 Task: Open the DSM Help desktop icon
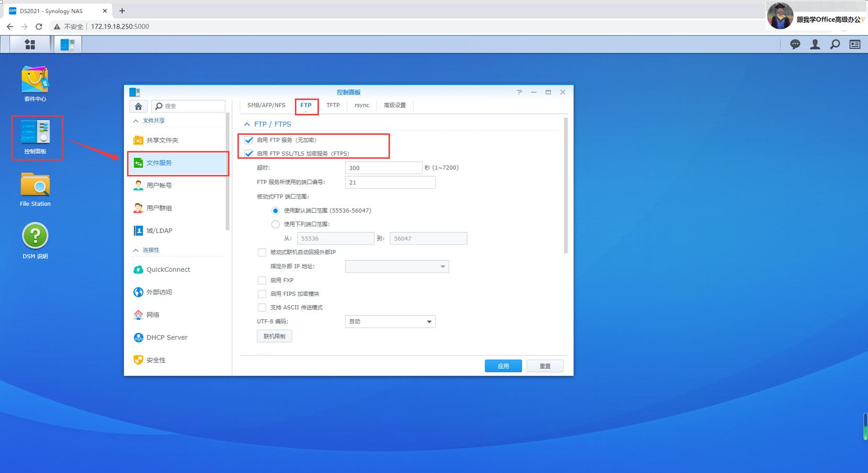click(35, 241)
